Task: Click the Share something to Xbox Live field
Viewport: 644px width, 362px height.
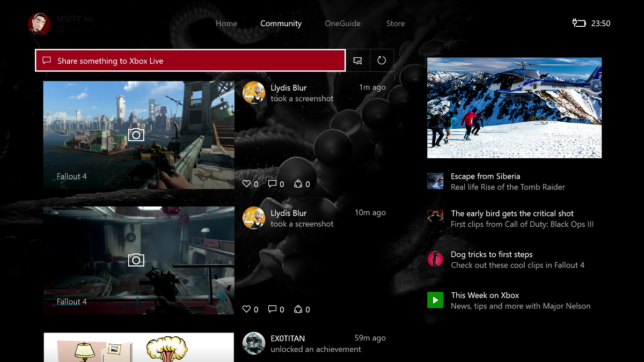Action: pos(190,60)
